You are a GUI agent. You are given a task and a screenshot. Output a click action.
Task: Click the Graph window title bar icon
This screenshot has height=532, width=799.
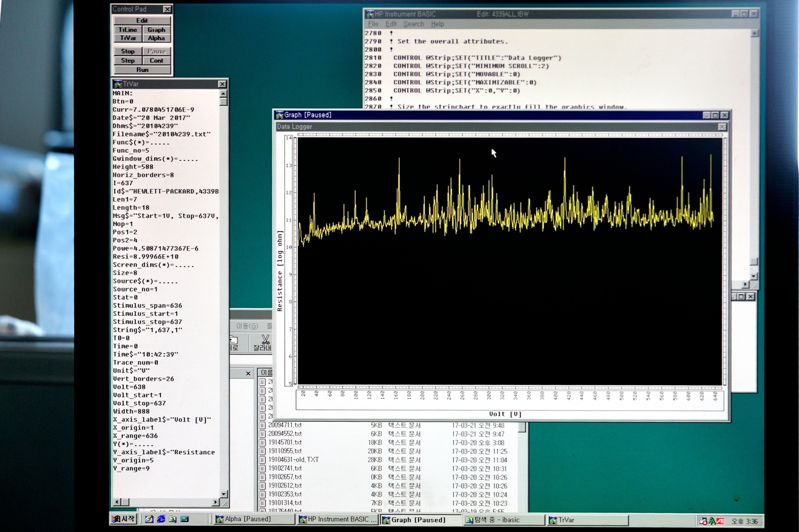coord(280,115)
